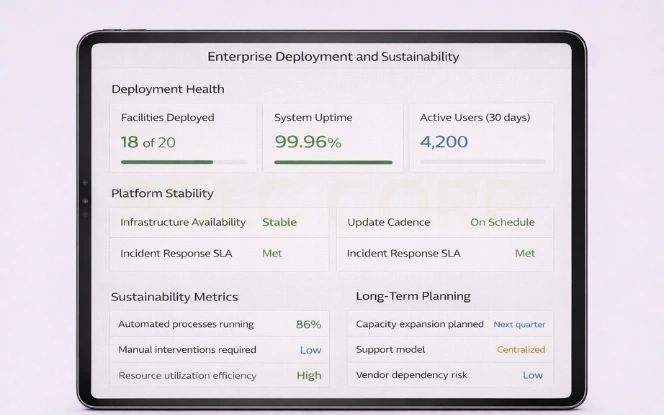Select the "Next quarter" value
664x415 pixels.
coord(519,324)
